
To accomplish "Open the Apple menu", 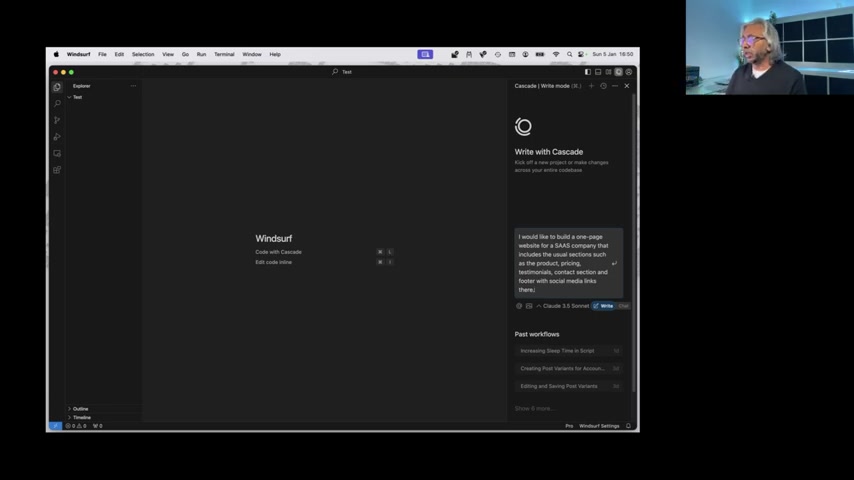I will (56, 54).
